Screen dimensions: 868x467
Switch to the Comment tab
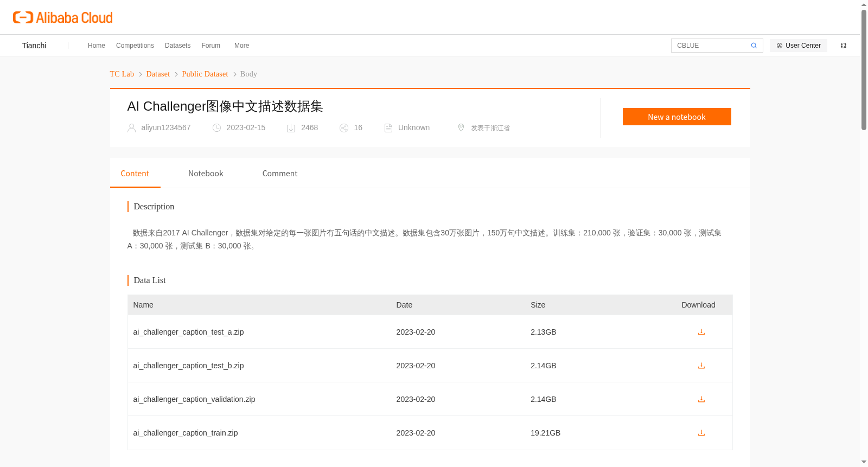280,174
